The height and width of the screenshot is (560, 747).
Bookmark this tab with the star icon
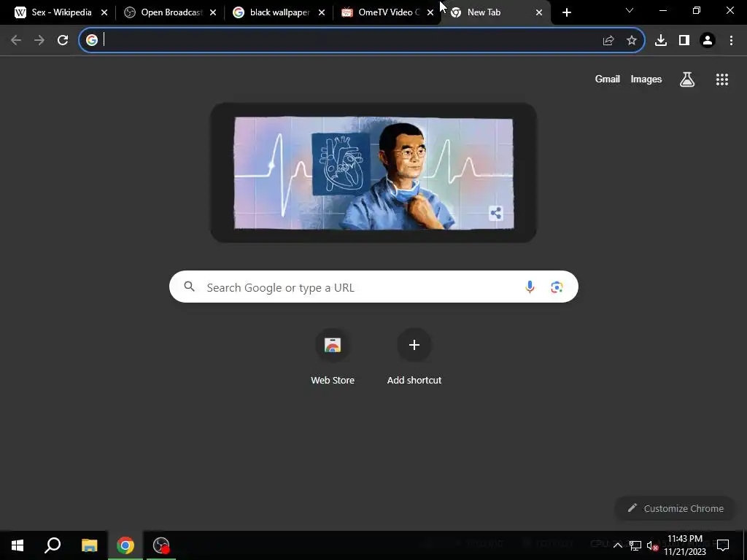632,41
